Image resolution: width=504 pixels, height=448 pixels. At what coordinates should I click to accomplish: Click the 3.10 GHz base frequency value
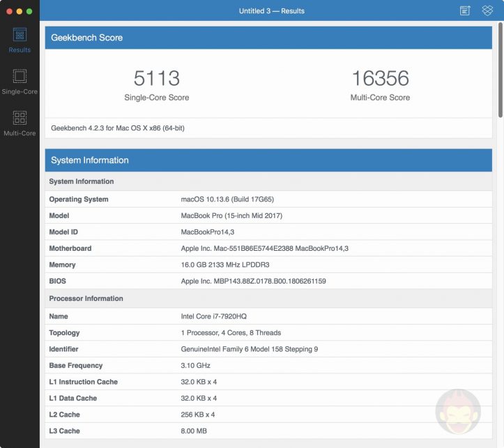tap(195, 366)
